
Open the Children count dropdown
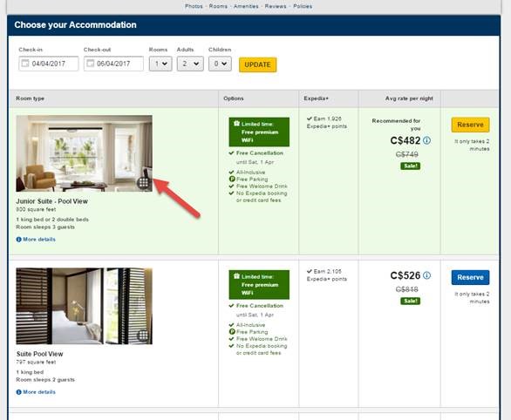point(220,64)
